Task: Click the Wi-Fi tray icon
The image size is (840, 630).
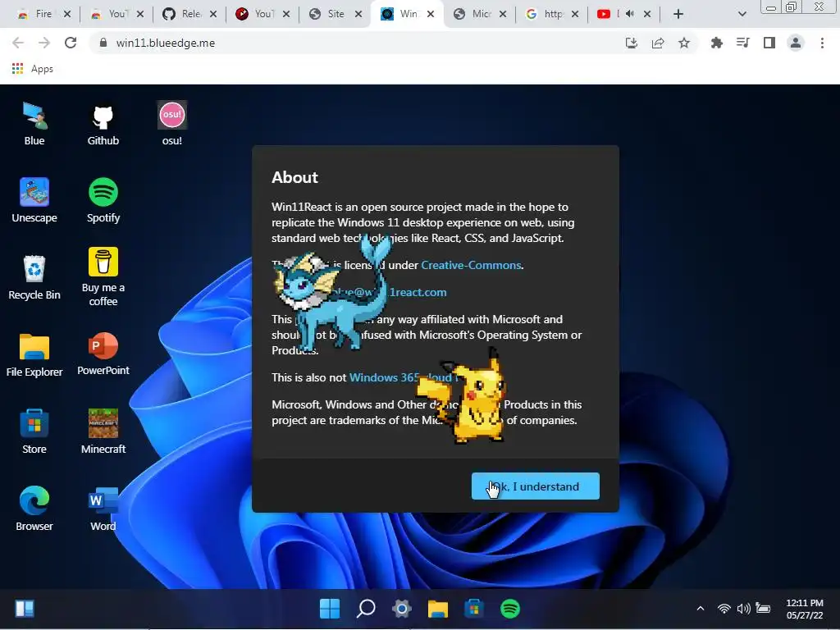Action: pos(724,609)
